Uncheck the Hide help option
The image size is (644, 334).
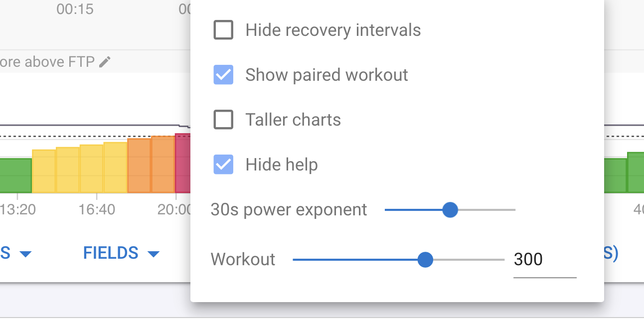tap(223, 165)
